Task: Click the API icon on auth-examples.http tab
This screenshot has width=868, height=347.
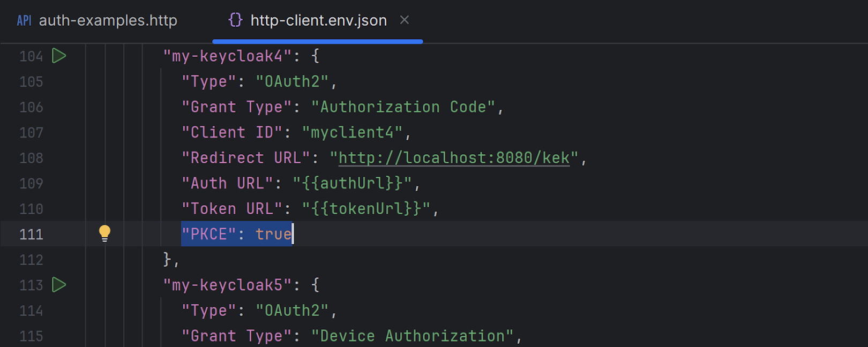Action: point(24,20)
